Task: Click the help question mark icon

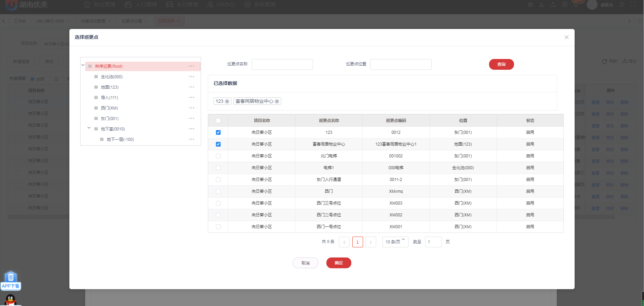Action: coord(622,5)
